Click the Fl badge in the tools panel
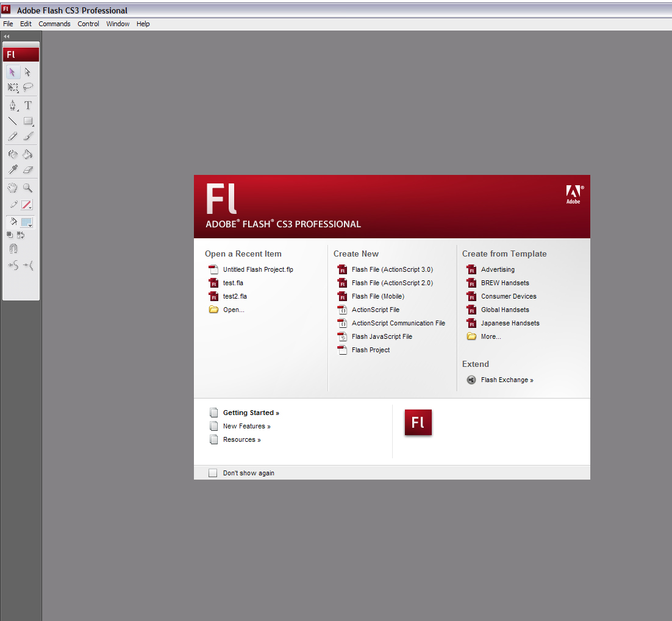 (x=21, y=54)
